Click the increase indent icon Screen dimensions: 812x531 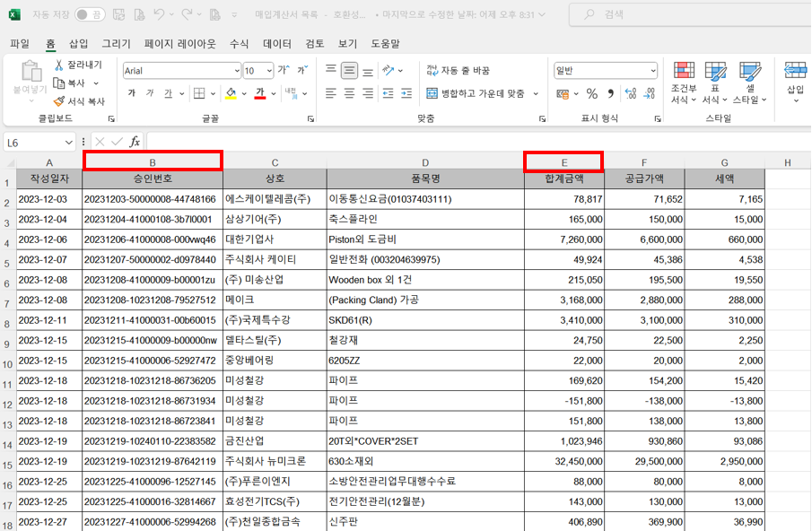406,93
